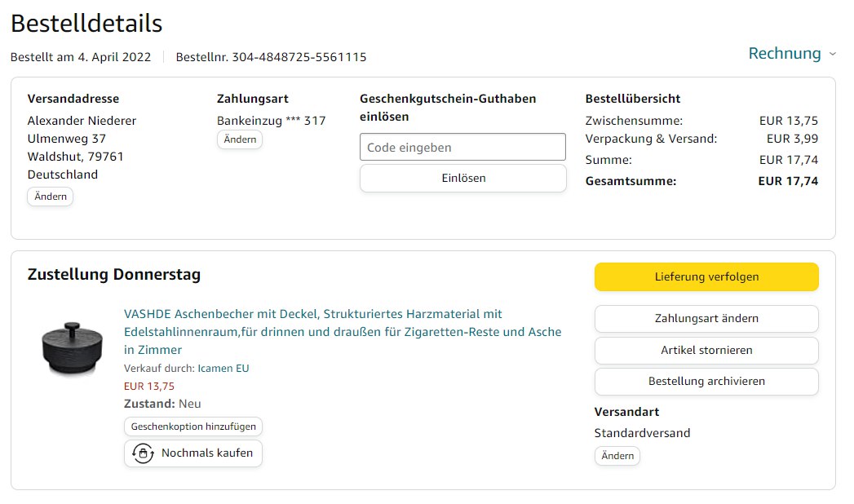Screen dimensions: 854x504
Task: Click the Zahlungsart ändern button
Action: (x=706, y=318)
